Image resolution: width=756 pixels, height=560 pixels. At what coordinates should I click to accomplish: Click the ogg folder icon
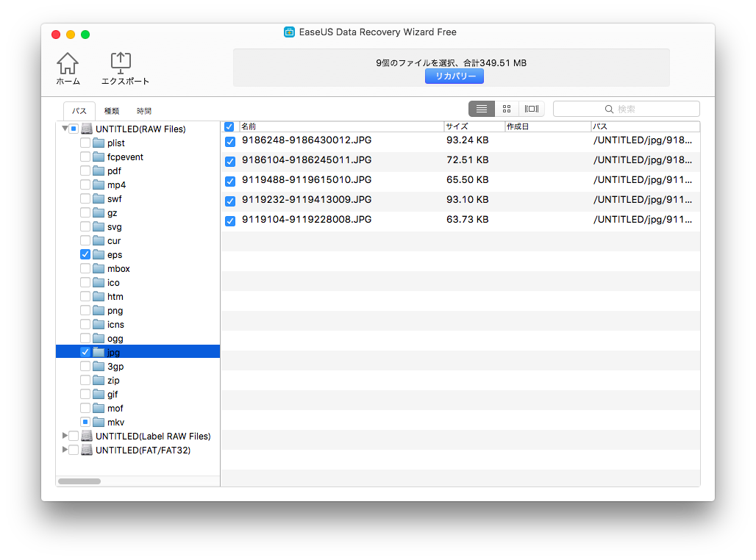coord(99,339)
